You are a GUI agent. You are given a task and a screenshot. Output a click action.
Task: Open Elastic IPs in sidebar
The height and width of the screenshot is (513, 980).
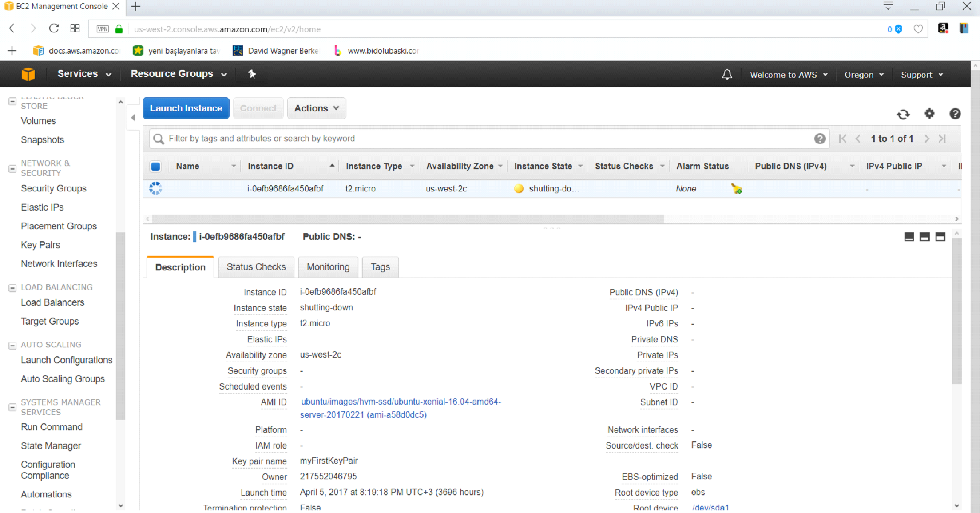coord(42,207)
